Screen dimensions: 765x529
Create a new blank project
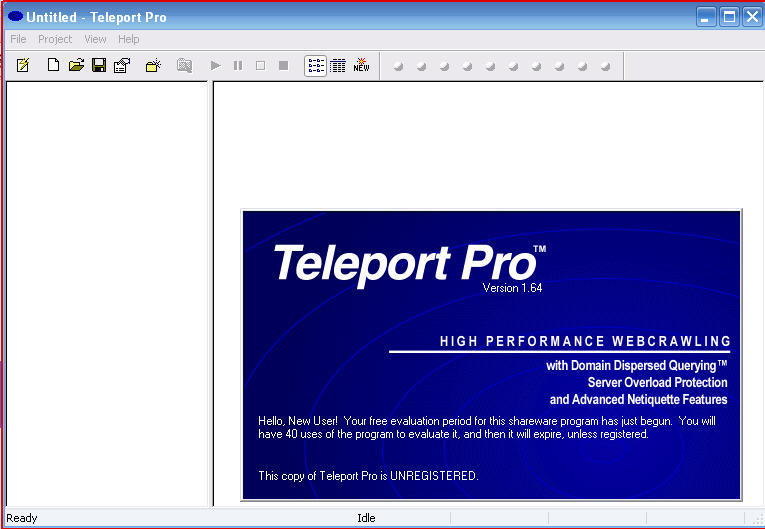coord(53,65)
